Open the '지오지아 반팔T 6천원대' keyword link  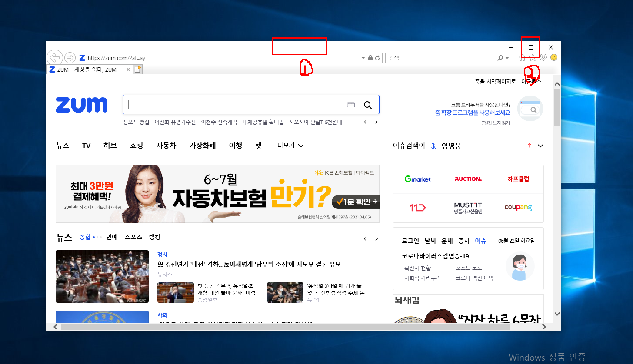(316, 122)
